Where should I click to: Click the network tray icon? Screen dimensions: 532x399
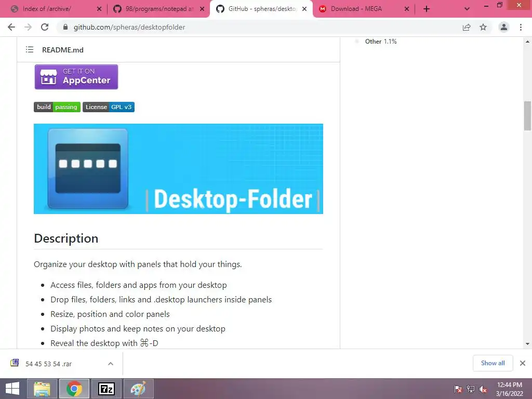(x=471, y=389)
